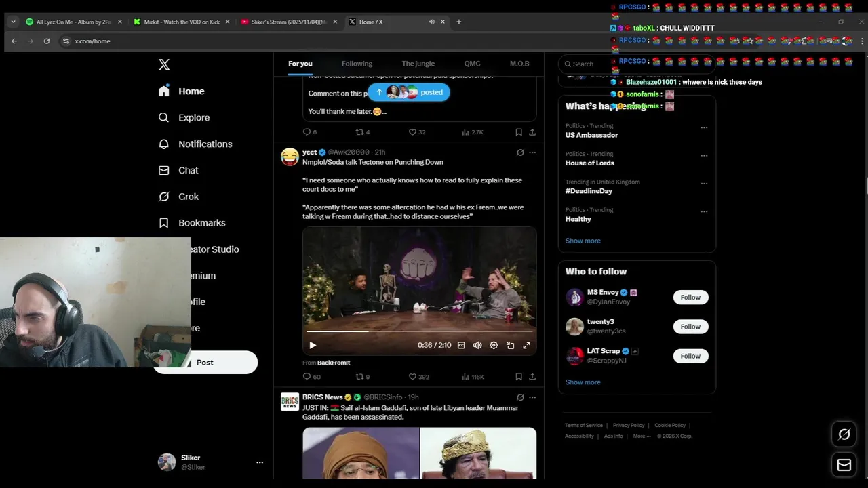The height and width of the screenshot is (488, 868).
Task: Open the Terms of Service link
Action: (583, 426)
